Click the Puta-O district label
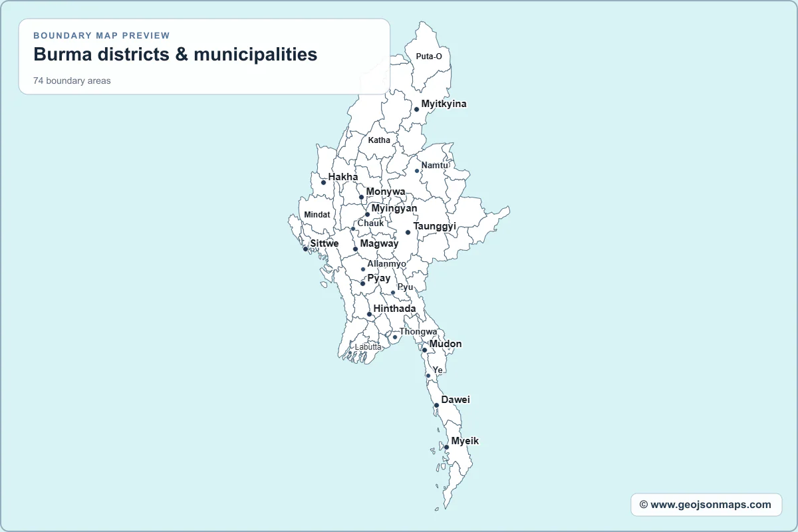This screenshot has width=798, height=532. point(429,57)
